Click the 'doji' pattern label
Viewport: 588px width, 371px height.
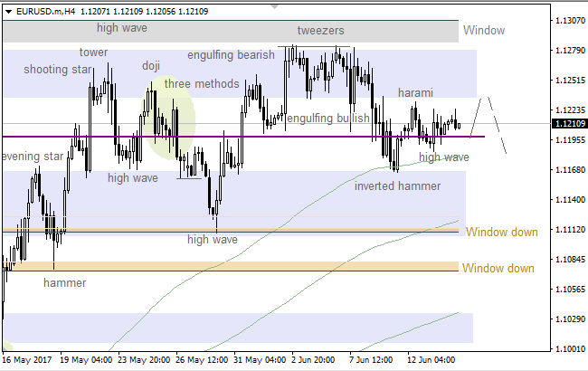(151, 66)
